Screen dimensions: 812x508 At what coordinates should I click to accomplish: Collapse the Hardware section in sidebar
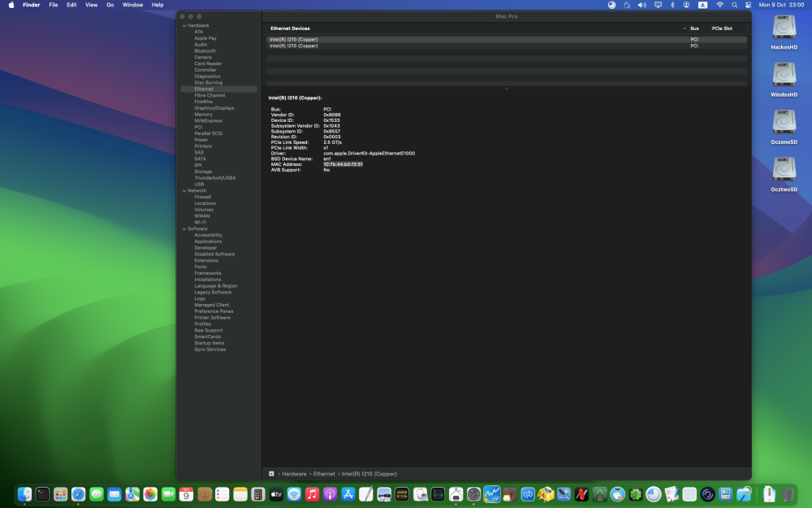(x=184, y=25)
